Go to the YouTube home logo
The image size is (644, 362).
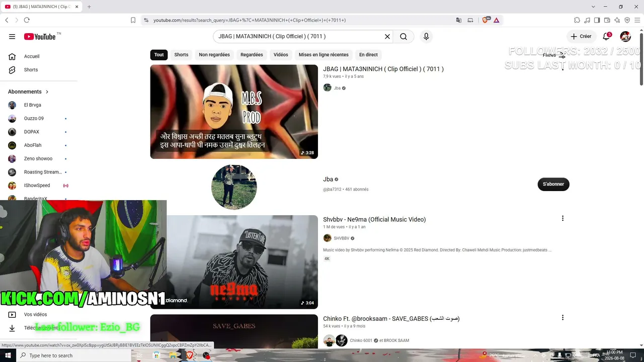[40, 37]
